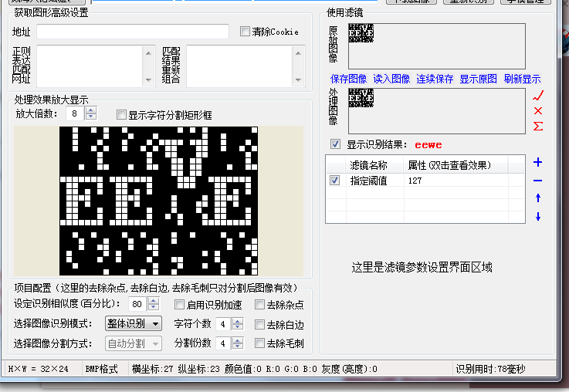The image size is (569, 392).
Task: Open the 自动分割 split method dropdown
Action: click(134, 343)
